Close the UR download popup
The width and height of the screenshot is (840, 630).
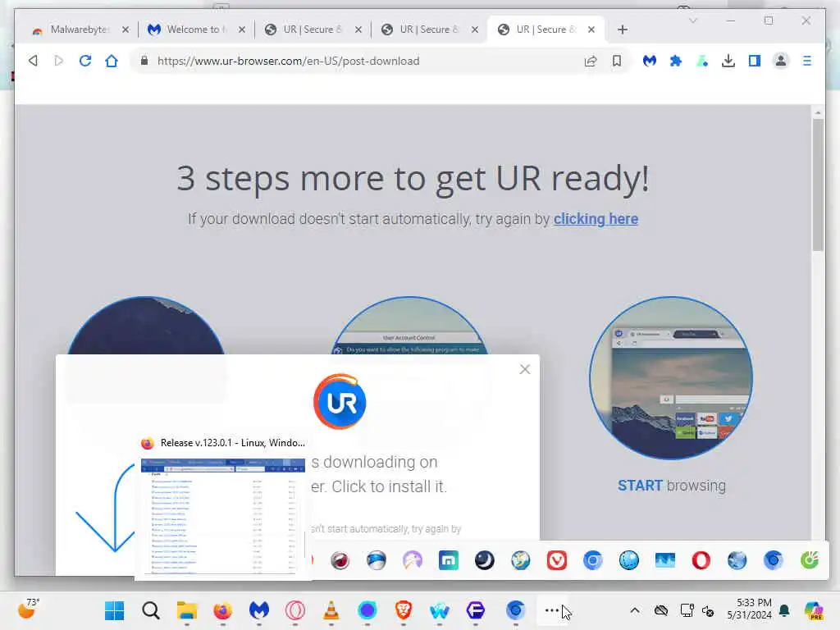click(525, 370)
